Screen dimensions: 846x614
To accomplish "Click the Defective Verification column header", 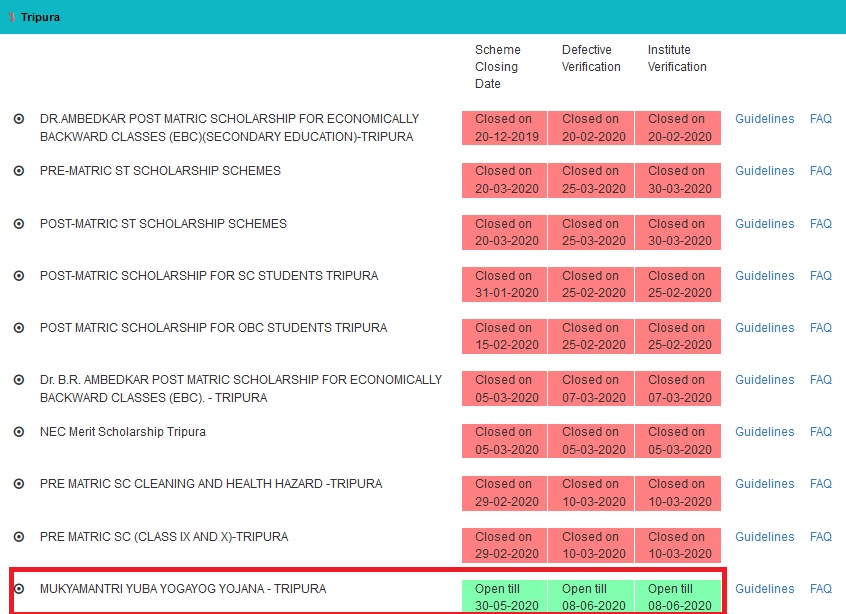I will pos(591,58).
